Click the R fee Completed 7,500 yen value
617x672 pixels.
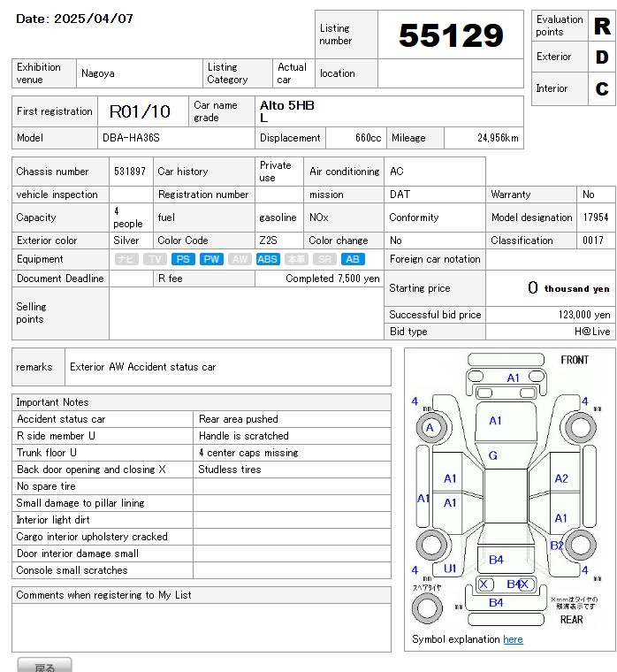pos(332,279)
